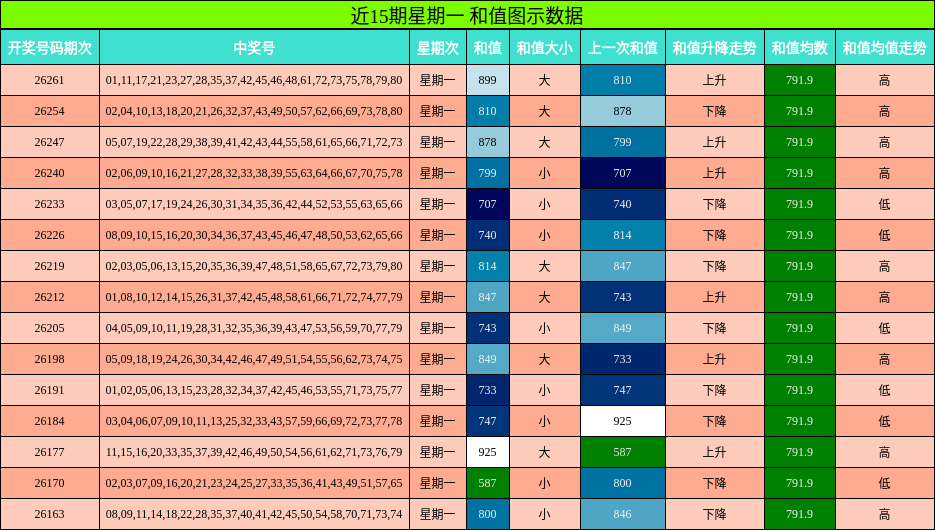Click the 800 cell in 和值 column

(x=488, y=514)
